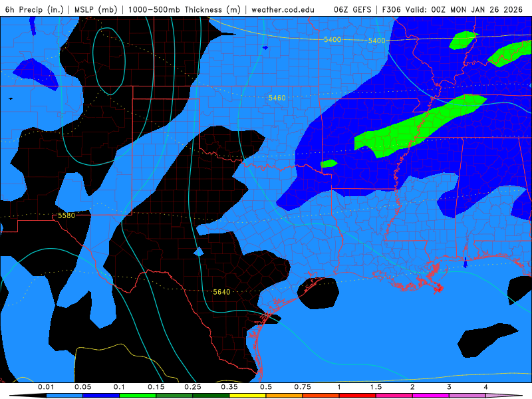Click the '0.25' legend value
The height and width of the screenshot is (399, 532).
tap(193, 387)
